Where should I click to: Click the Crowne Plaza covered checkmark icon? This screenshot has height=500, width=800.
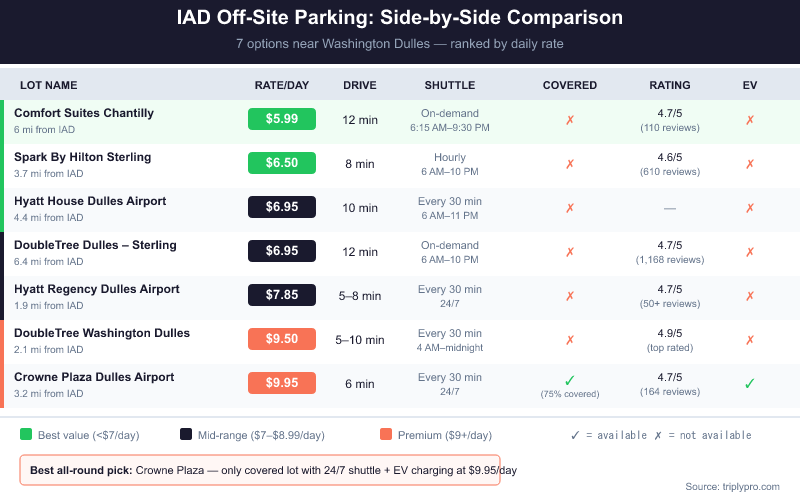pos(570,380)
